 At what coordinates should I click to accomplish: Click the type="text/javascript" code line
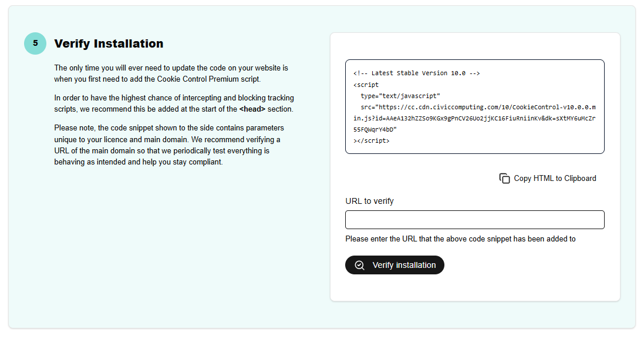click(400, 96)
